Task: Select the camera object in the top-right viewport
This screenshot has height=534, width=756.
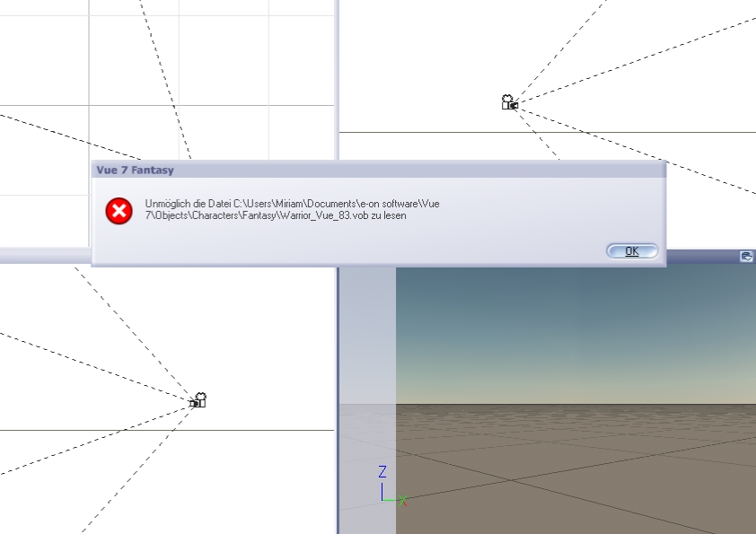Action: coord(510,102)
